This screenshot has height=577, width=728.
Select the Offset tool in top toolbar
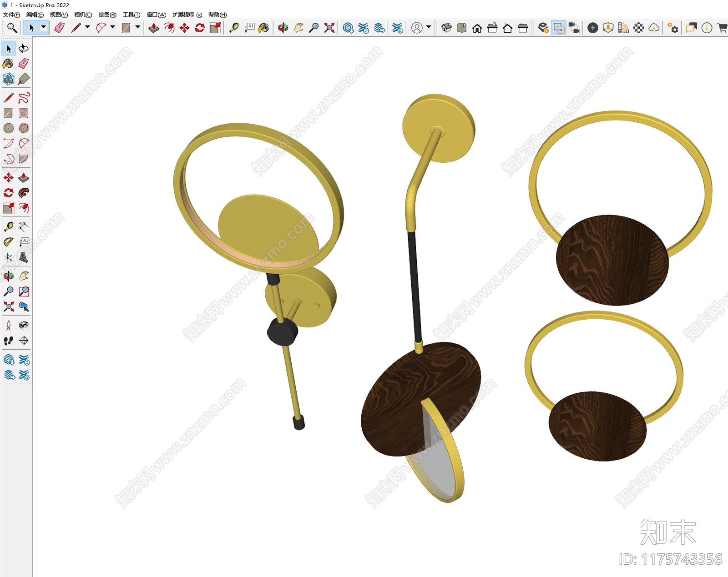169,28
